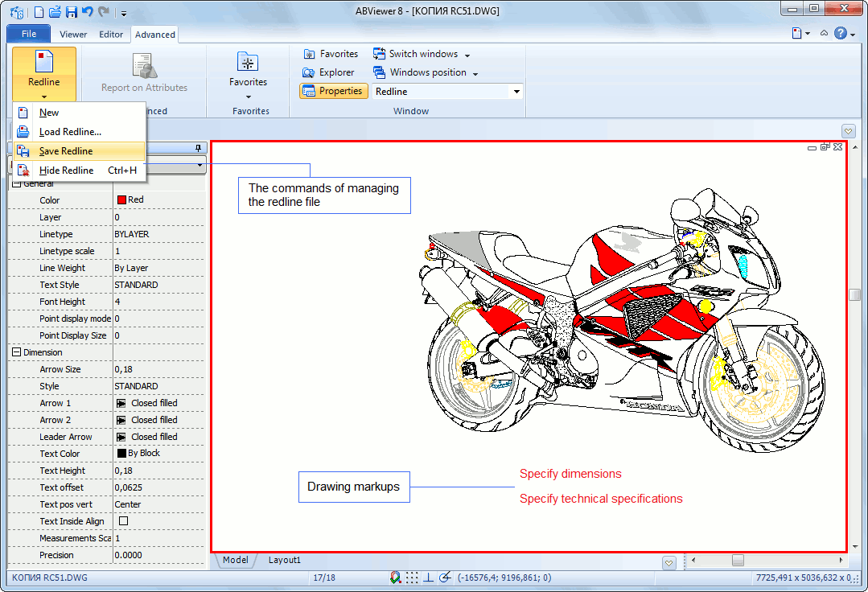Collapse the Dimension property group
This screenshot has width=868, height=592.
coord(17,352)
